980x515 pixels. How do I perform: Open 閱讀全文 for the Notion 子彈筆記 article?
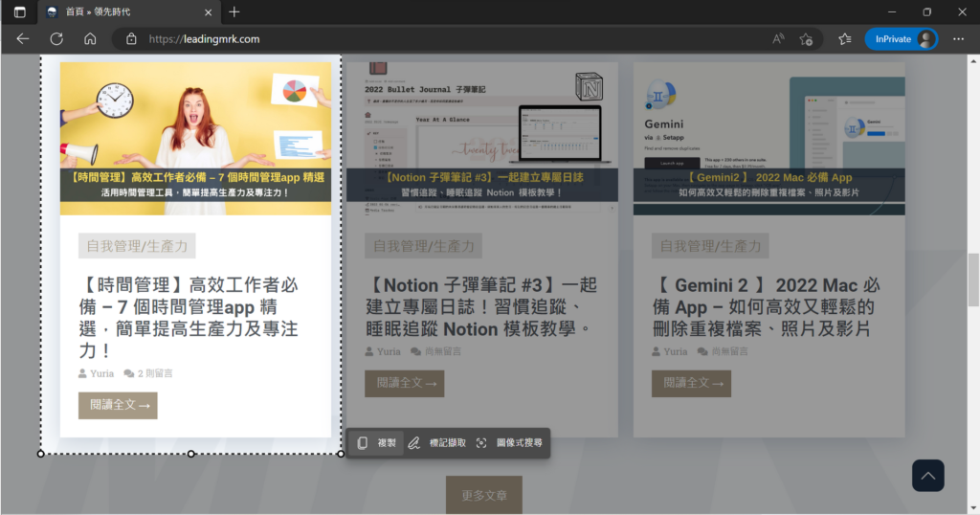(x=405, y=383)
